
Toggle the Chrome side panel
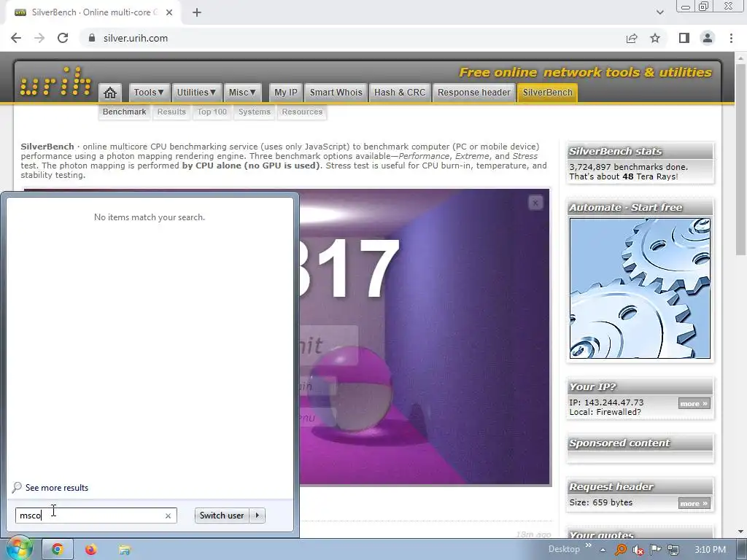[684, 38]
